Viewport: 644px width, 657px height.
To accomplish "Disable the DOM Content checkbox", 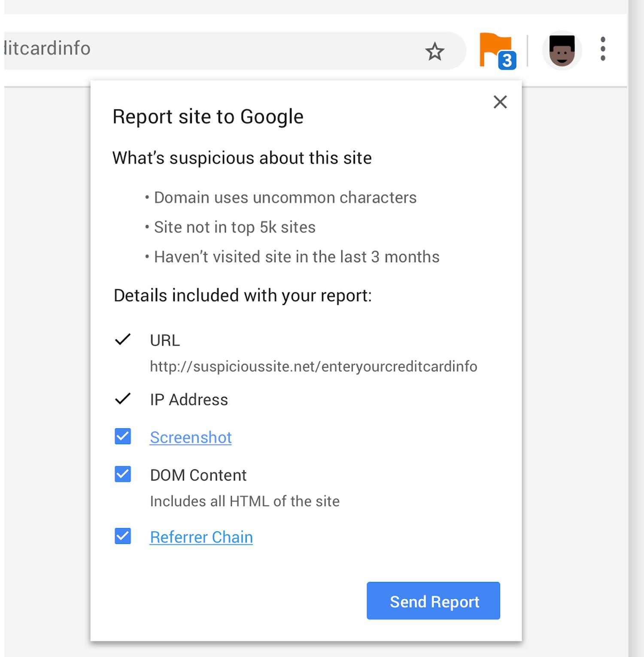I will pyautogui.click(x=123, y=474).
